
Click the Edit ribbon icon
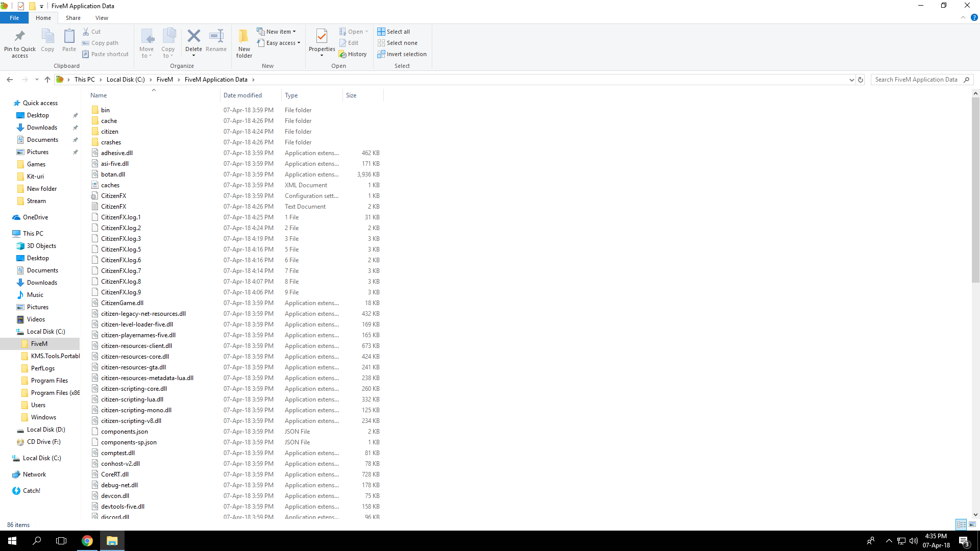click(342, 43)
